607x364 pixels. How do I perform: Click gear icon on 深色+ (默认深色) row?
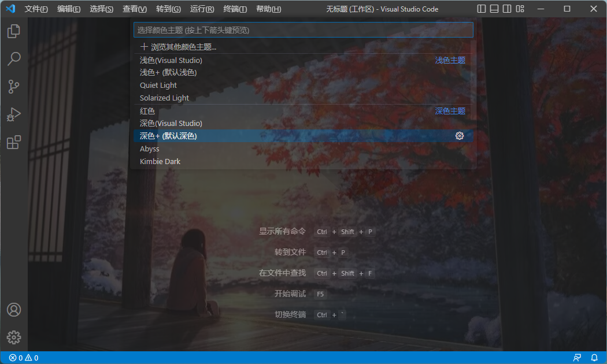[x=460, y=136]
